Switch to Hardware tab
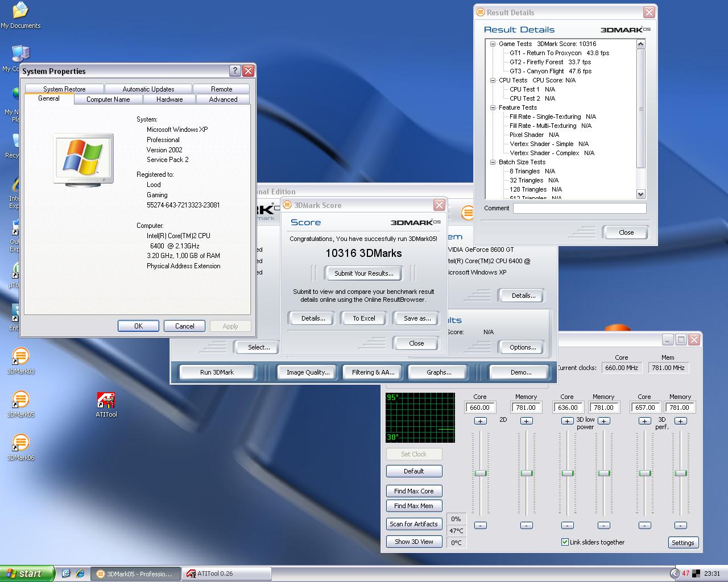Screen dimensions: 728x582 (169, 99)
